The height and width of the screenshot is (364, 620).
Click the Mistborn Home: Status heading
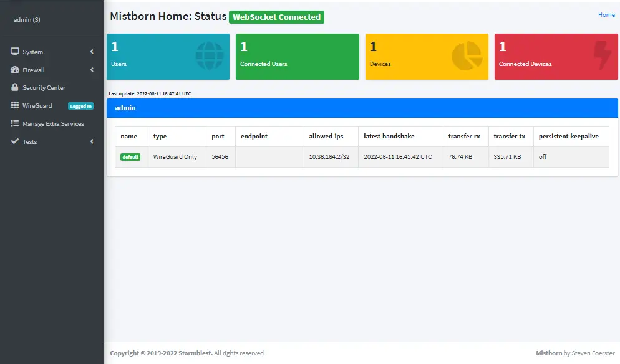[168, 16]
